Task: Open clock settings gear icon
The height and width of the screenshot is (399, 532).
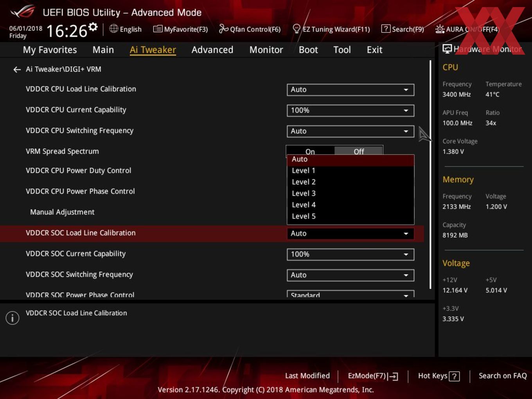Action: coord(93,27)
